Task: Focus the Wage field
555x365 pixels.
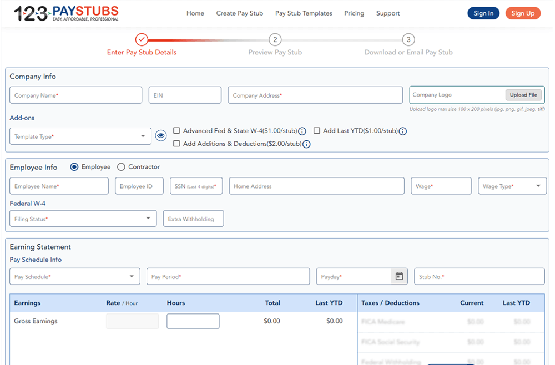Action: click(441, 186)
